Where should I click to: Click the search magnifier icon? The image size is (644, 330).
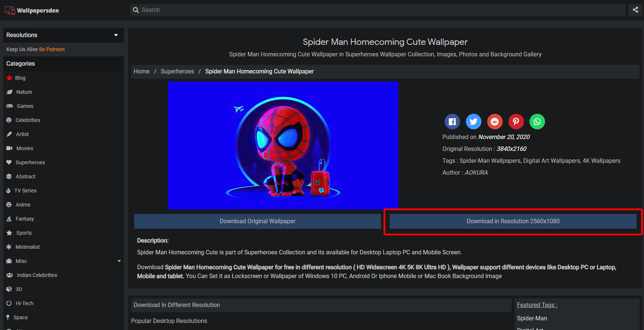coord(136,10)
